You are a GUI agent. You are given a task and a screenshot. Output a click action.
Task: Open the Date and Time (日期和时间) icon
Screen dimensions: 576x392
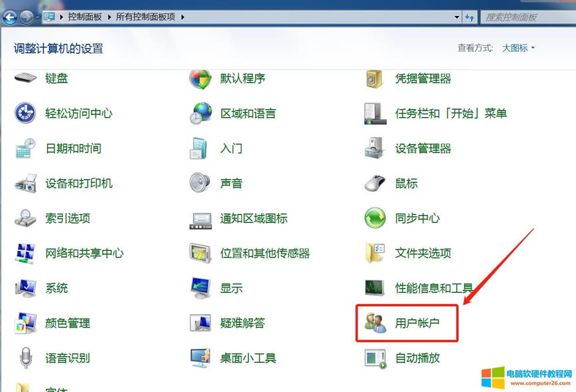click(25, 148)
